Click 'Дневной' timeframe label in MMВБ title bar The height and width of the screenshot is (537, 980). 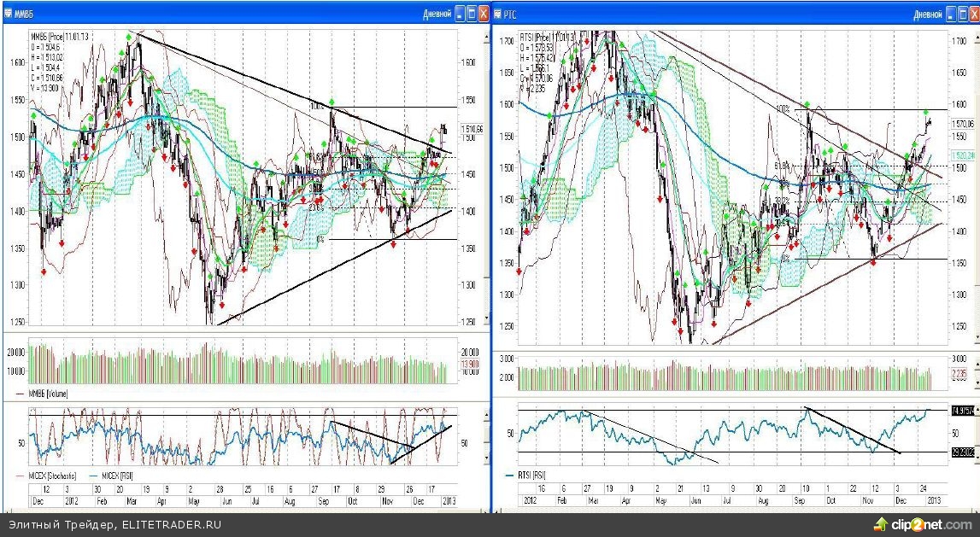437,14
